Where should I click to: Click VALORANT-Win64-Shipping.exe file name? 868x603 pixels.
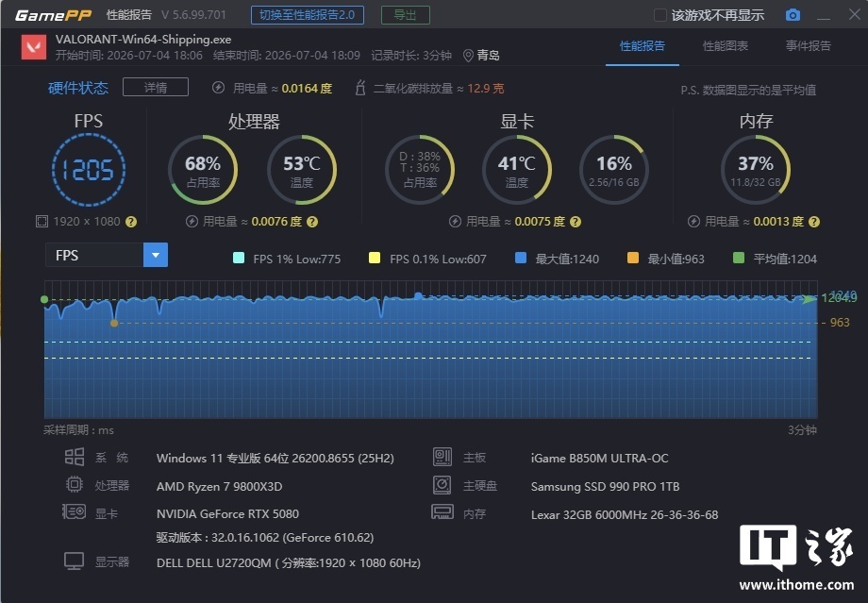pos(143,40)
